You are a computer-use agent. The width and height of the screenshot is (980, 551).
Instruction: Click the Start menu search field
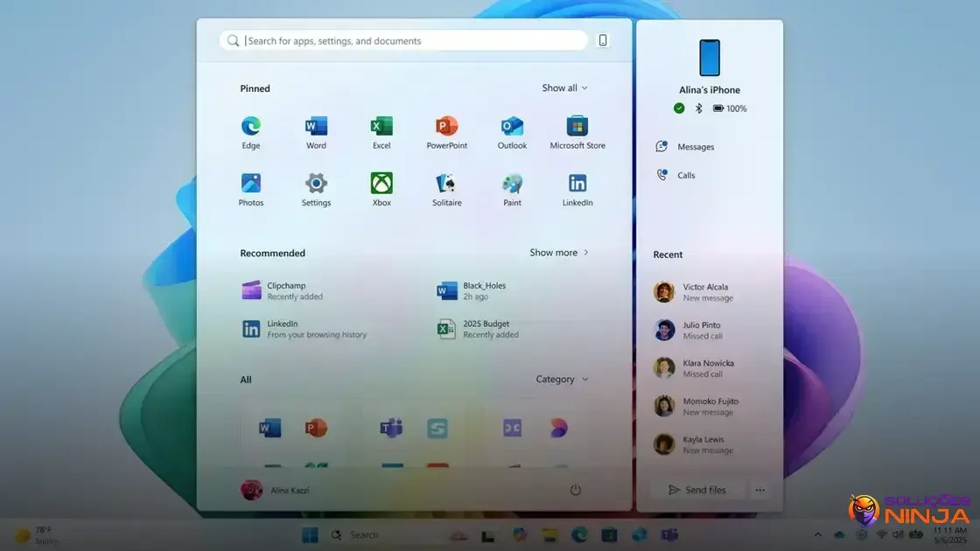point(403,40)
